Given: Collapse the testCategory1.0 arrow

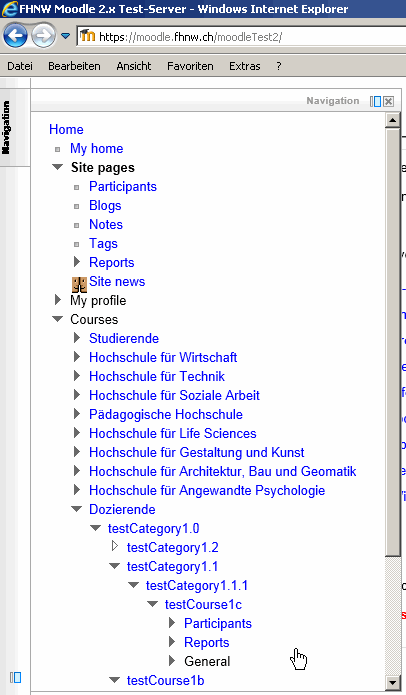Looking at the screenshot, I should [96, 528].
